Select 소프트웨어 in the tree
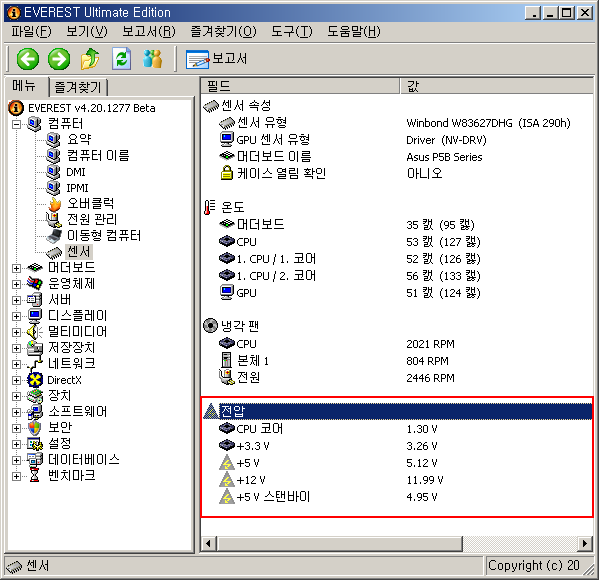The height and width of the screenshot is (580, 599). 78,412
